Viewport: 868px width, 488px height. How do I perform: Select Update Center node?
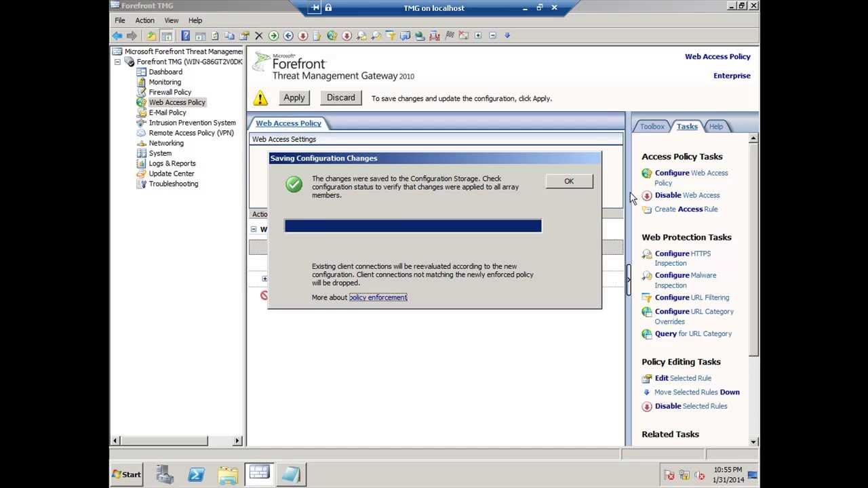point(172,174)
